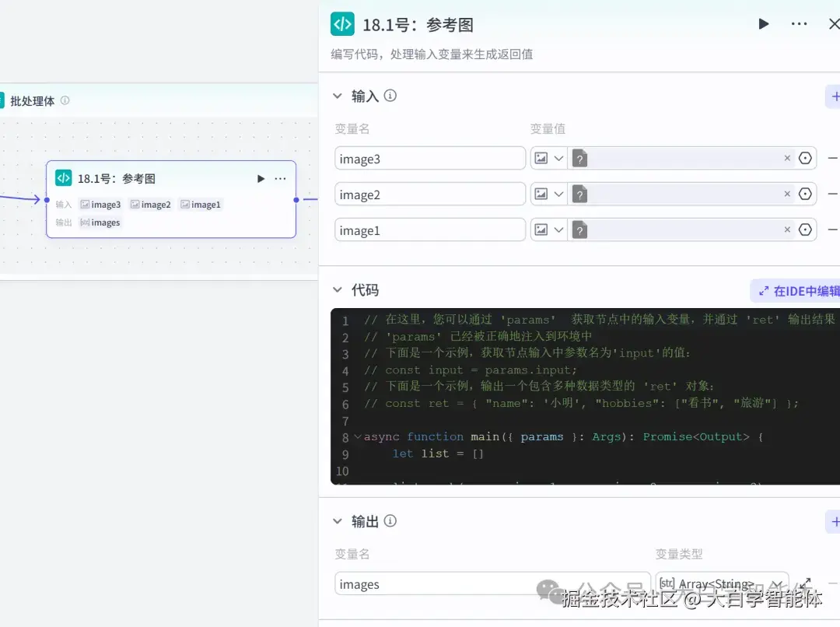Click the image3 variable name field
The image size is (840, 627).
pos(429,158)
